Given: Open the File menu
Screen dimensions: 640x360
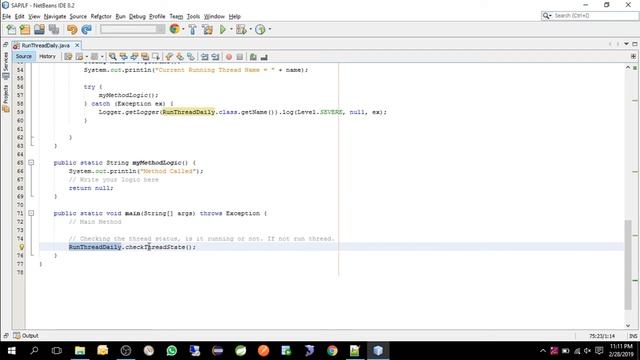Looking at the screenshot, I should pyautogui.click(x=7, y=16).
